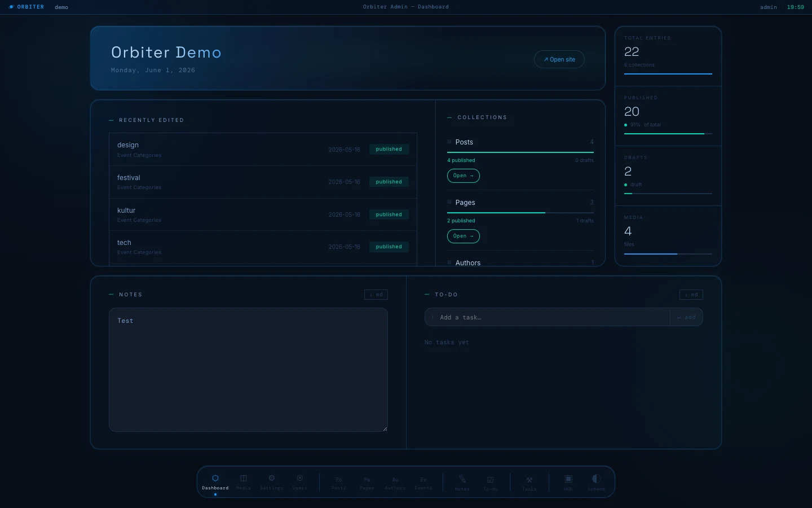Click the '4 published' text under Posts

[461, 160]
